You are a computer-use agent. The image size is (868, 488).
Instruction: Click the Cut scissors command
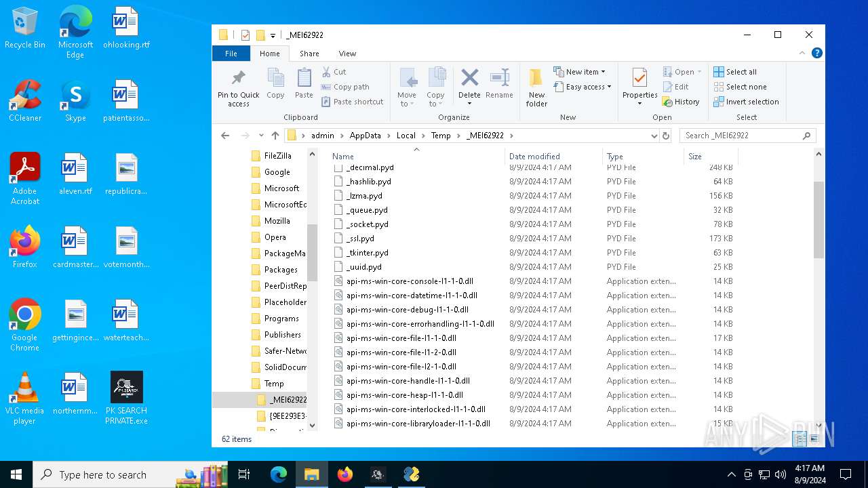[x=334, y=72]
